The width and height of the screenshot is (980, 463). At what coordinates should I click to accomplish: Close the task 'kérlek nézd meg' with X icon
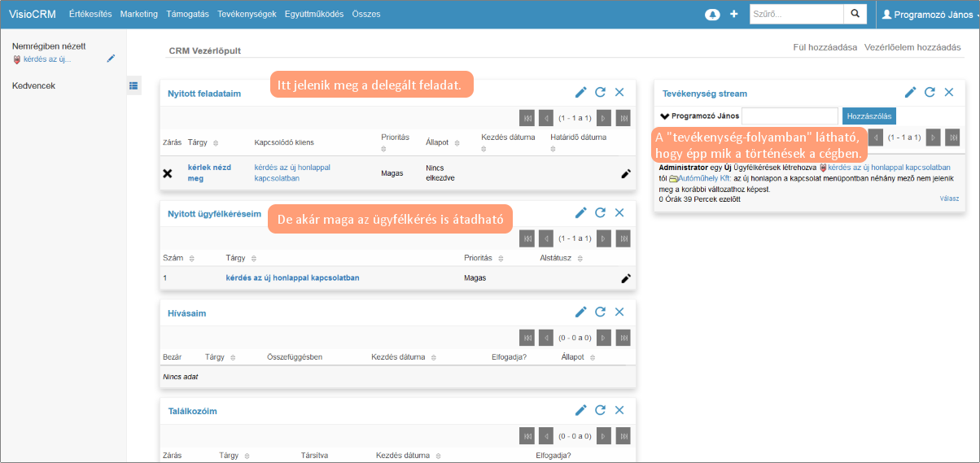click(168, 173)
